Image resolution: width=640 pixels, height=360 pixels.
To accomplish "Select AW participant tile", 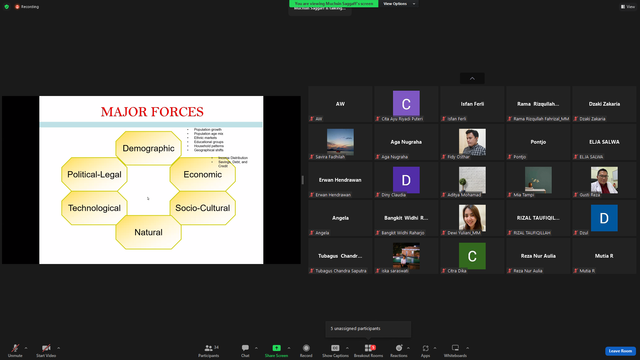I will [340, 104].
